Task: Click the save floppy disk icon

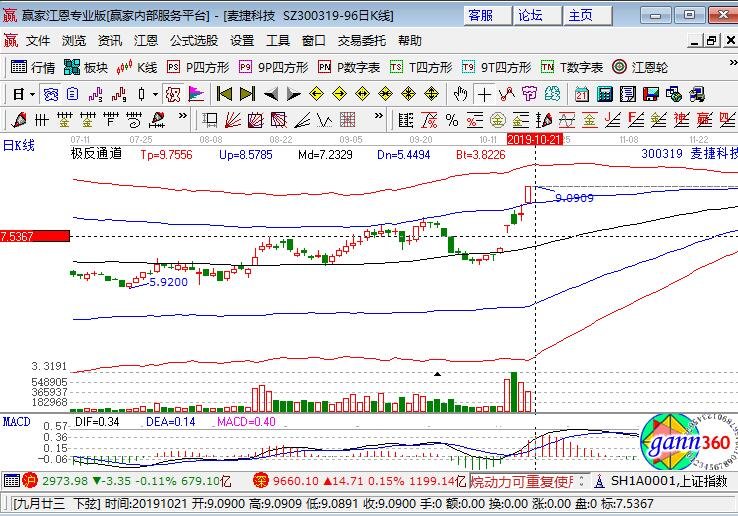Action: (x=650, y=95)
